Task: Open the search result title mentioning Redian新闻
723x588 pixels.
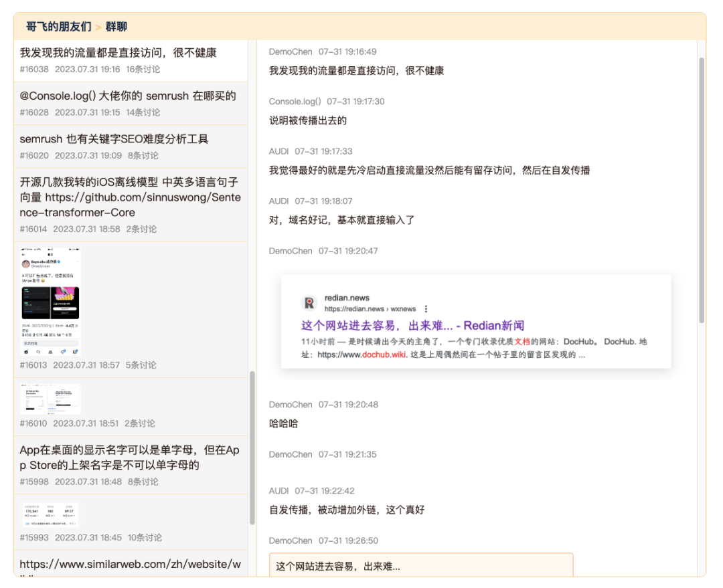Action: coord(412,326)
